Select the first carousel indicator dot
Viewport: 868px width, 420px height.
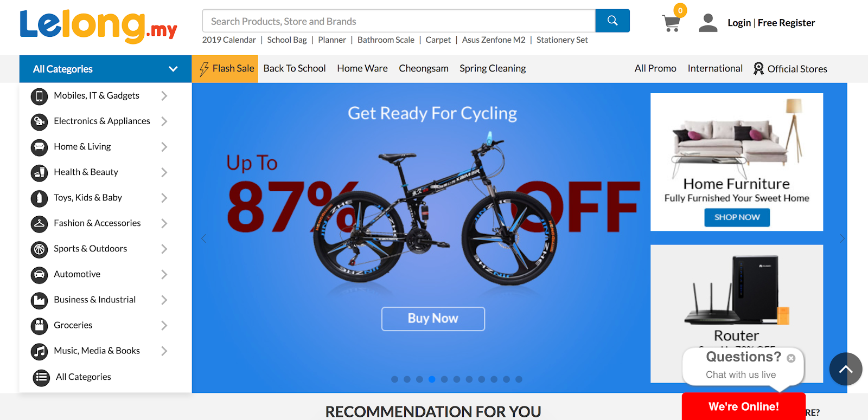click(394, 379)
